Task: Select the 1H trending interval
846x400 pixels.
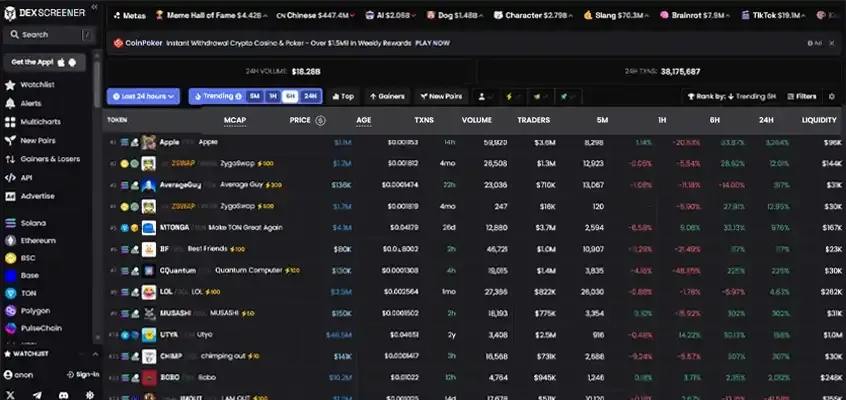Action: pyautogui.click(x=272, y=97)
